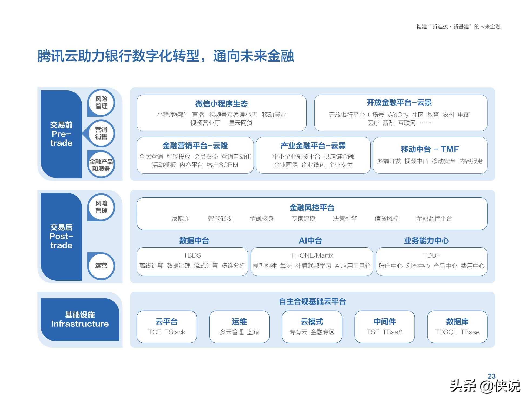Click the TBDS label
Image resolution: width=532 pixels, height=404 pixels.
coord(192,255)
